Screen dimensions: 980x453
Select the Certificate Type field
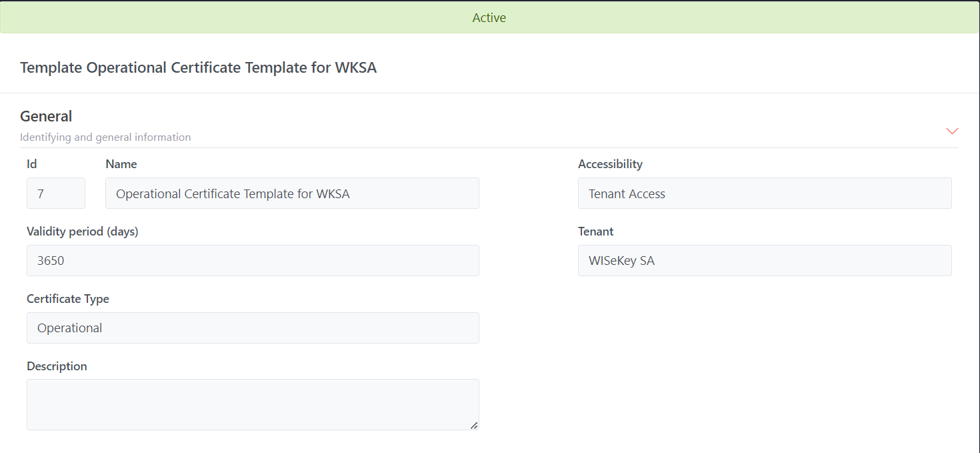click(253, 328)
